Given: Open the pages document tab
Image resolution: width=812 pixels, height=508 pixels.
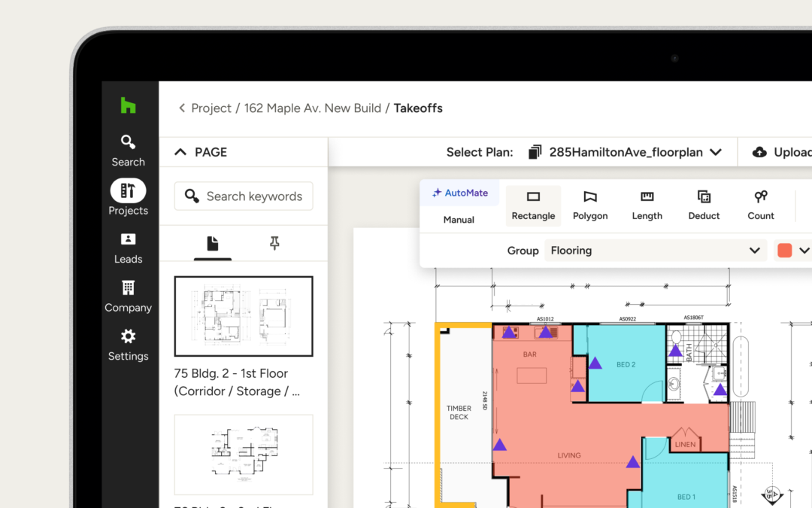Looking at the screenshot, I should [213, 244].
